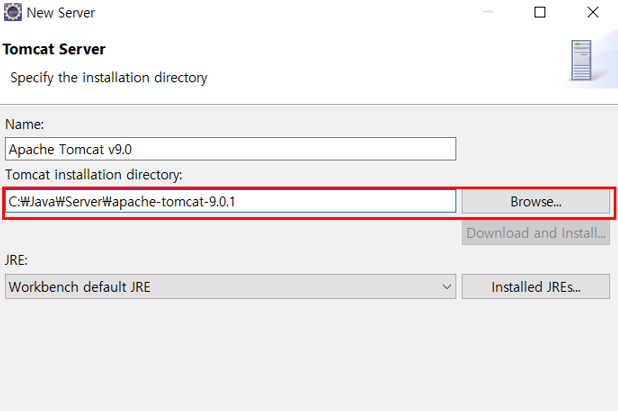This screenshot has height=411, width=618.
Task: Click the 'Tomcat installation directory:' label
Action: coord(94,175)
